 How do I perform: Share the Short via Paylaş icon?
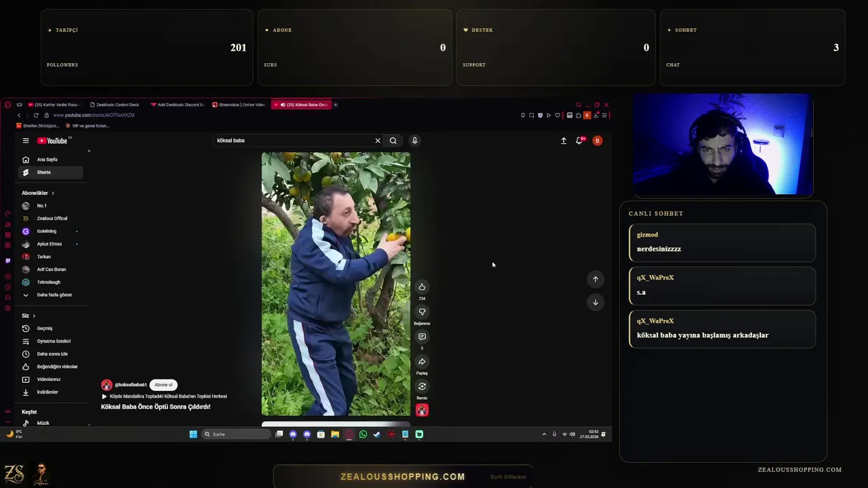(422, 362)
